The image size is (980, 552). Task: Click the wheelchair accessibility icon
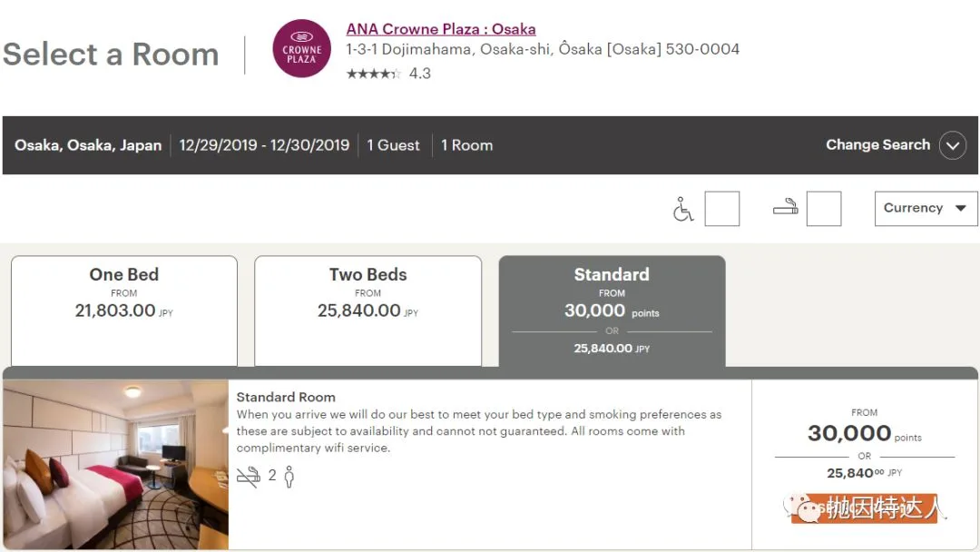tap(682, 209)
